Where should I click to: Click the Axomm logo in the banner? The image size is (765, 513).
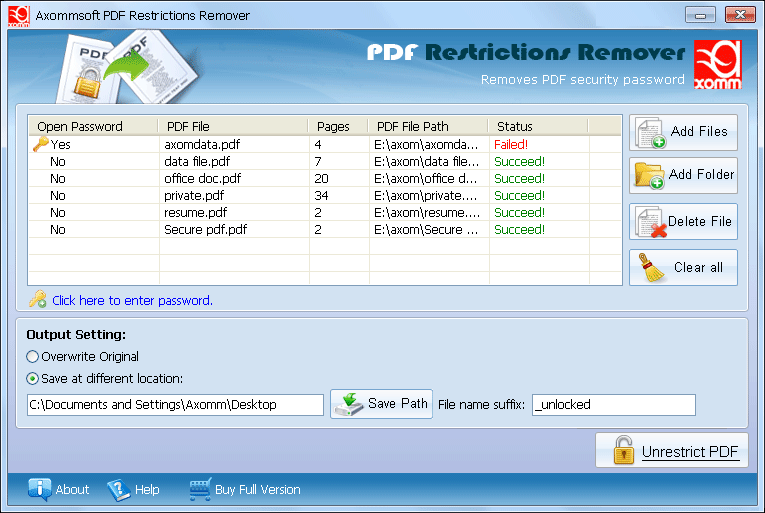(718, 64)
